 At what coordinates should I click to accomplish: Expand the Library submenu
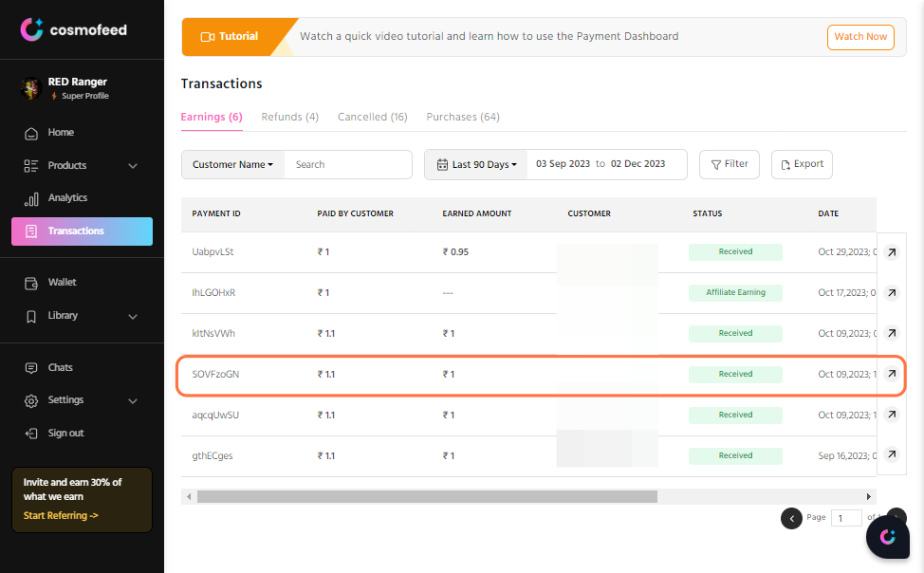coord(133,317)
